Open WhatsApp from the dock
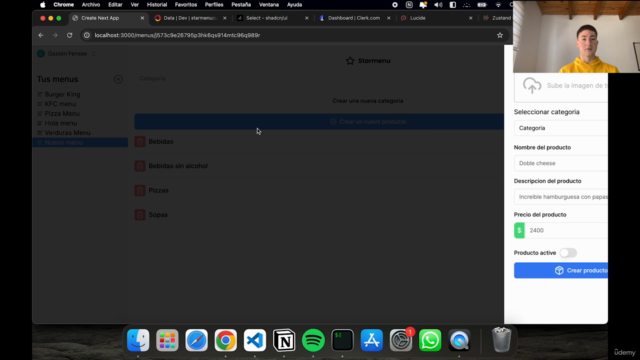This screenshot has height=360, width=640. [x=430, y=340]
